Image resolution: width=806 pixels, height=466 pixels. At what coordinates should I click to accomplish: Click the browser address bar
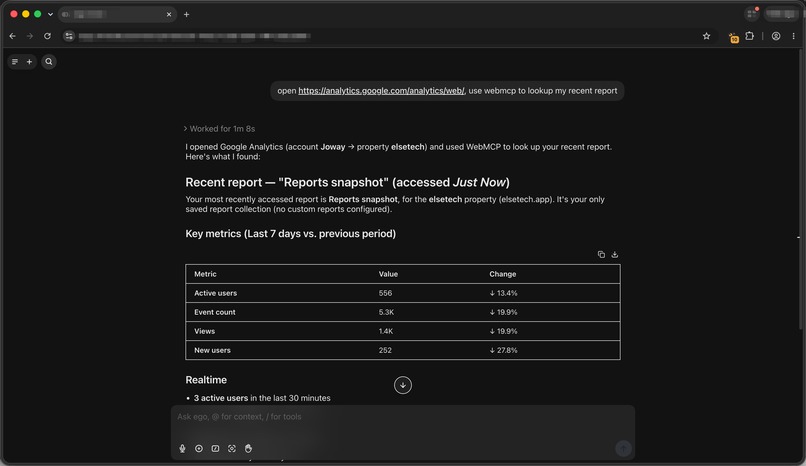point(388,36)
